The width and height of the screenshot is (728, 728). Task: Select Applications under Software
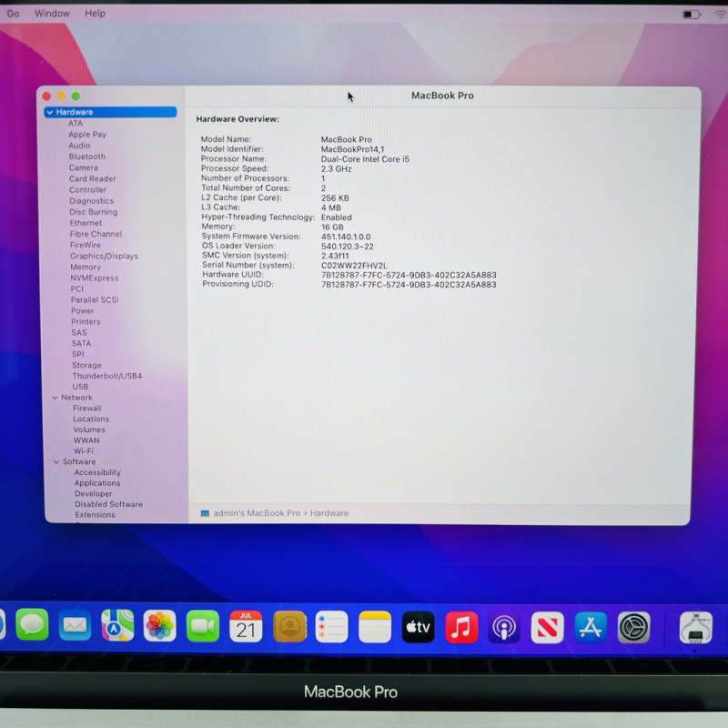click(x=97, y=483)
